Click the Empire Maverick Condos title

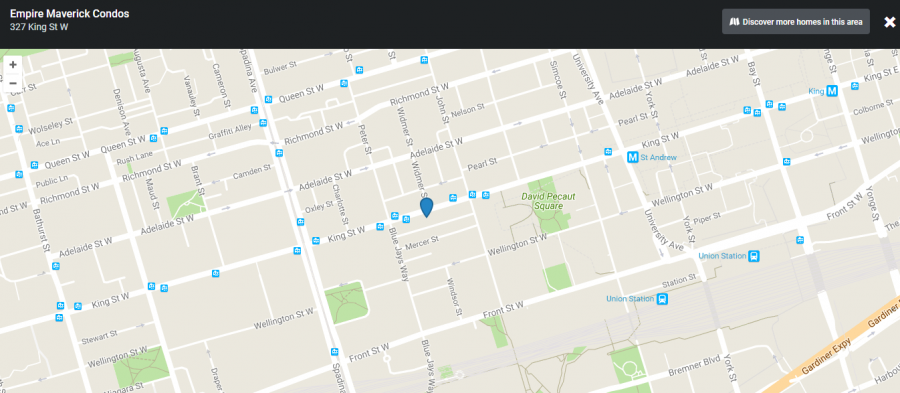69,13
